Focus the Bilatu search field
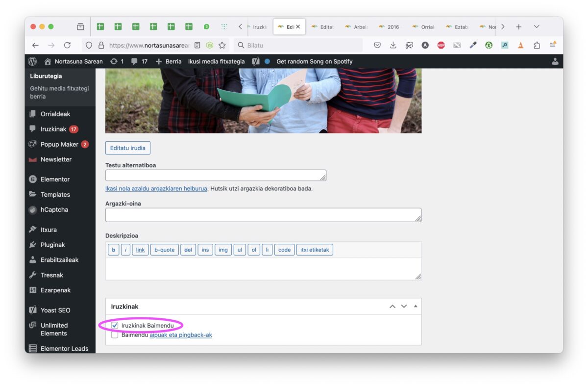The image size is (588, 386). point(298,45)
